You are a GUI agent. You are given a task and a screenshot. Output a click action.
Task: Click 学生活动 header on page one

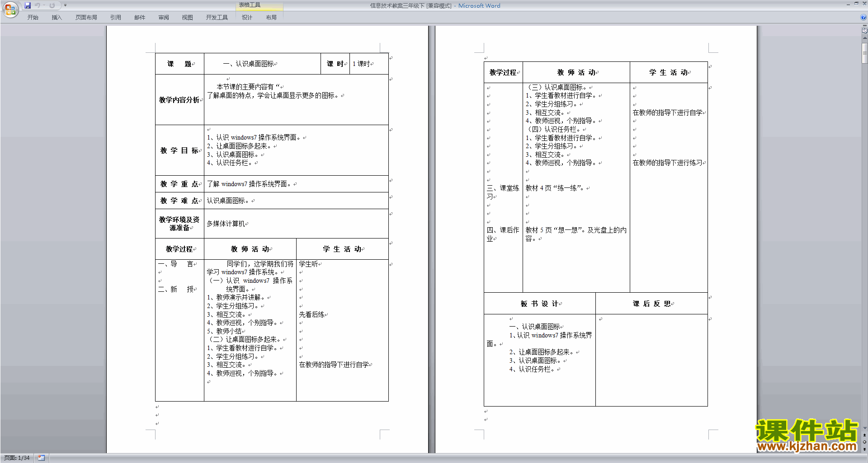pos(342,249)
